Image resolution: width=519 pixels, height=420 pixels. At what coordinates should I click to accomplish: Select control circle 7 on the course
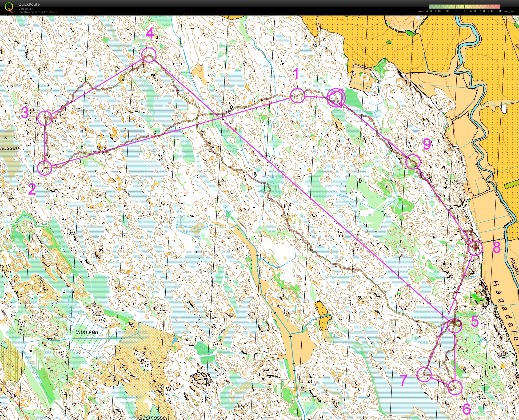tap(424, 375)
